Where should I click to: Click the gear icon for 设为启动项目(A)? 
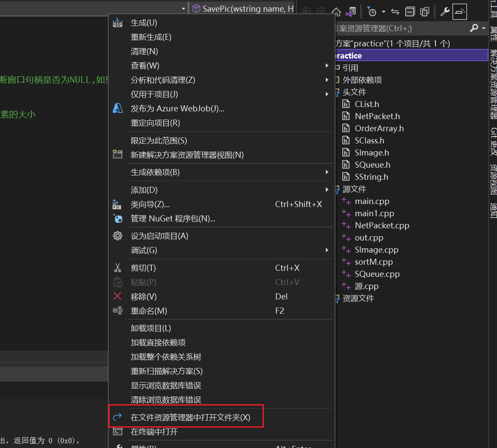tap(117, 236)
